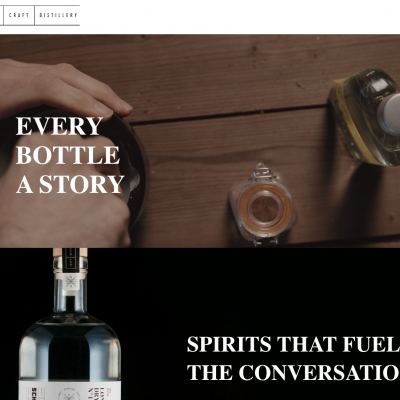Select the cross emblem on the bottle neck
This screenshot has height=400, width=400.
[70, 282]
